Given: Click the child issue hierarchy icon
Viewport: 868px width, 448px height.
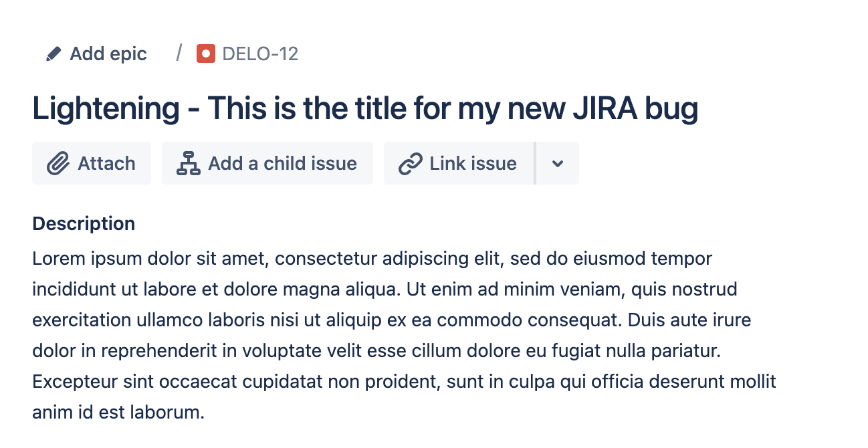Looking at the screenshot, I should (x=189, y=163).
